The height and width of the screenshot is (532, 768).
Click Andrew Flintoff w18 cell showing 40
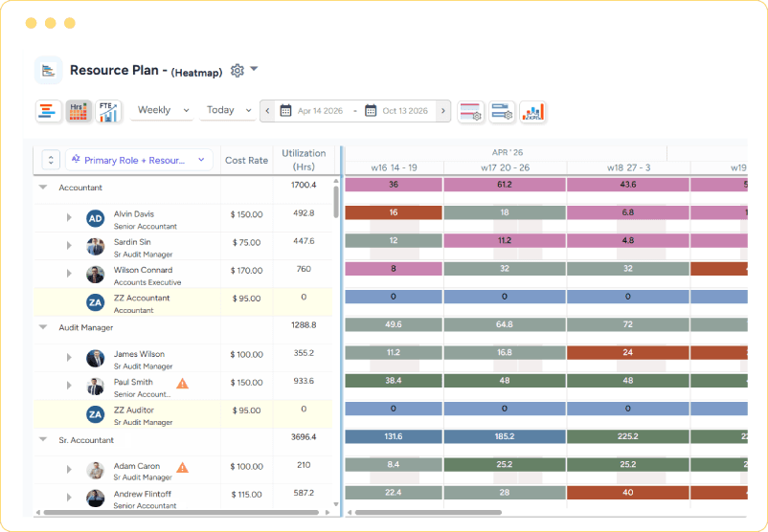pos(628,493)
